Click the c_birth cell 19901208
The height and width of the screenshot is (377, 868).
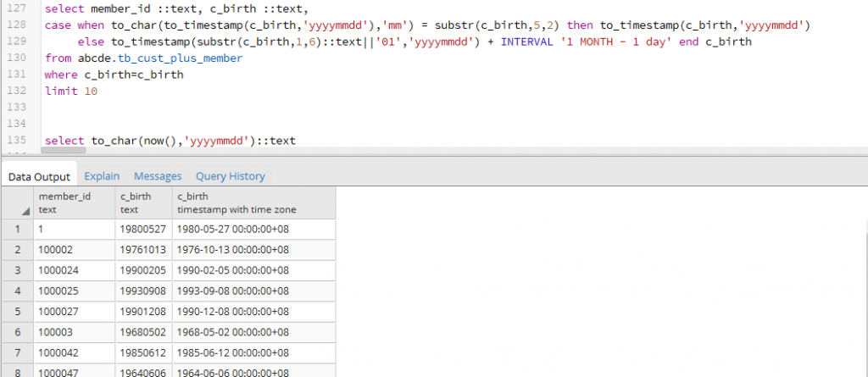point(144,312)
